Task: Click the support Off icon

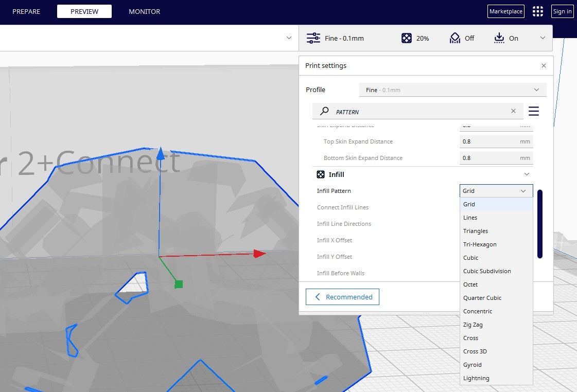Action: 454,38
